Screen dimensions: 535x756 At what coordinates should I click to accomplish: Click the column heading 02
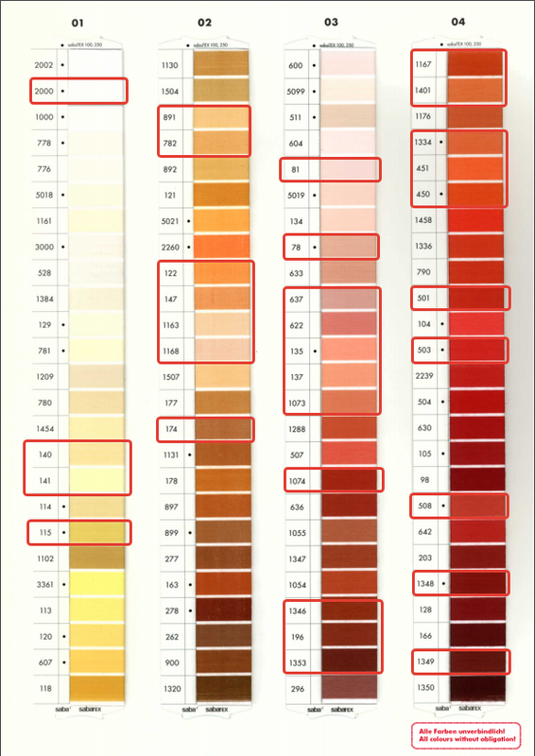(204, 23)
